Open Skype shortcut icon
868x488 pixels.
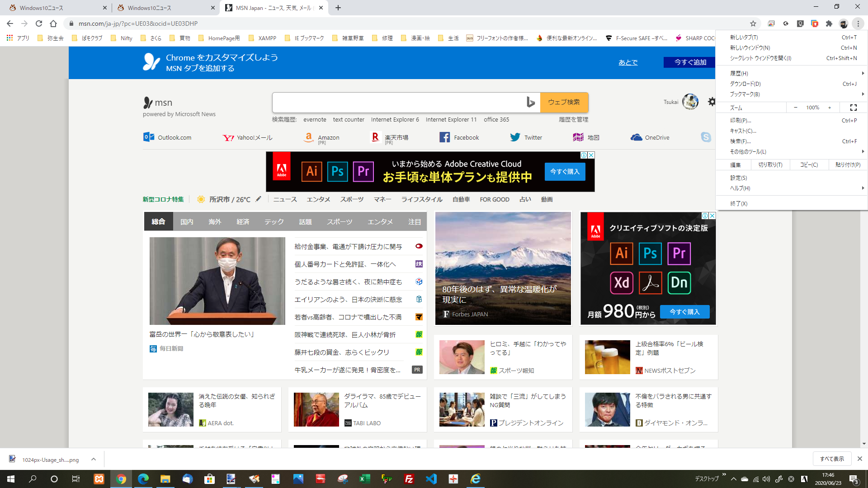click(x=706, y=137)
